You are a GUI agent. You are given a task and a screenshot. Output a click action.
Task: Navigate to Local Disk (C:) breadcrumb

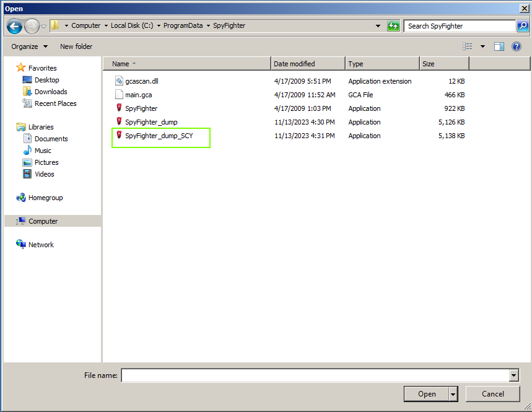click(x=132, y=25)
